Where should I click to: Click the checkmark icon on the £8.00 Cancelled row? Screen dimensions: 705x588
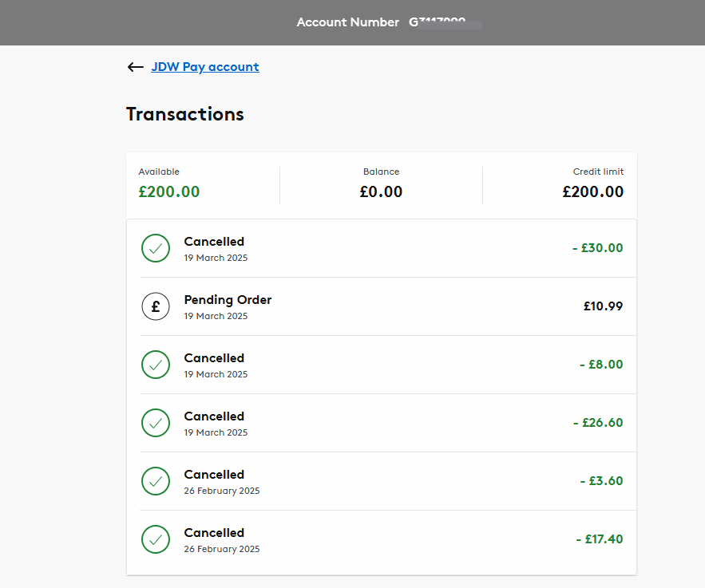pos(156,365)
